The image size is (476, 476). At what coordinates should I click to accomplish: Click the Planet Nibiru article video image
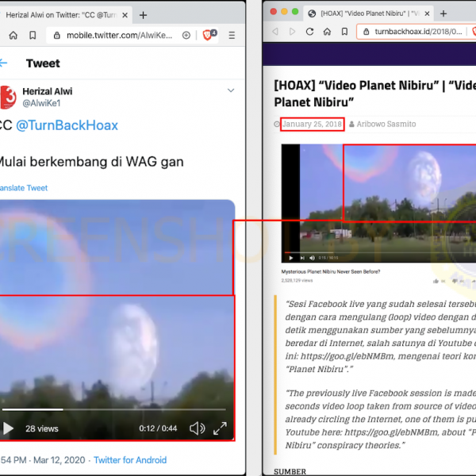pyautogui.click(x=378, y=203)
